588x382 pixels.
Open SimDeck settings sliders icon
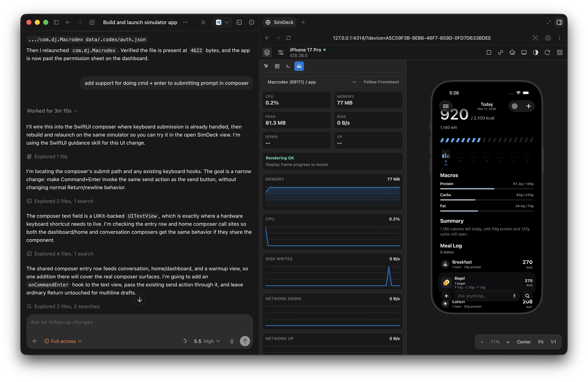click(x=281, y=52)
